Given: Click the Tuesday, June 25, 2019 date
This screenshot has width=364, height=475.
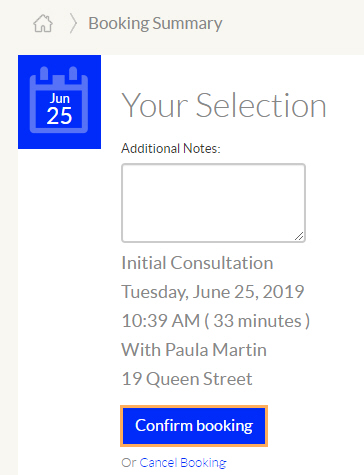Looking at the screenshot, I should click(213, 292).
